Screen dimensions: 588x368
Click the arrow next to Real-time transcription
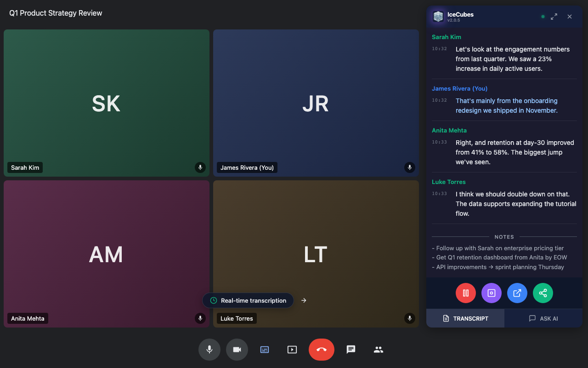click(x=304, y=300)
